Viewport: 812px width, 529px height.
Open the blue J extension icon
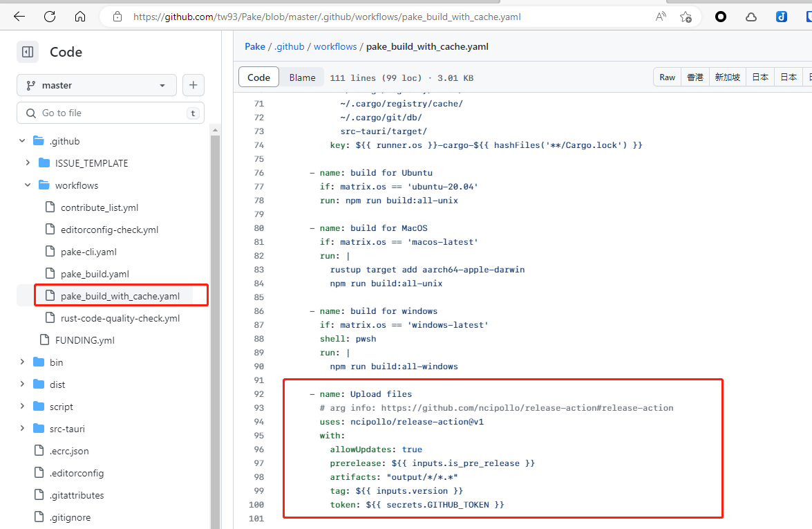coord(782,17)
